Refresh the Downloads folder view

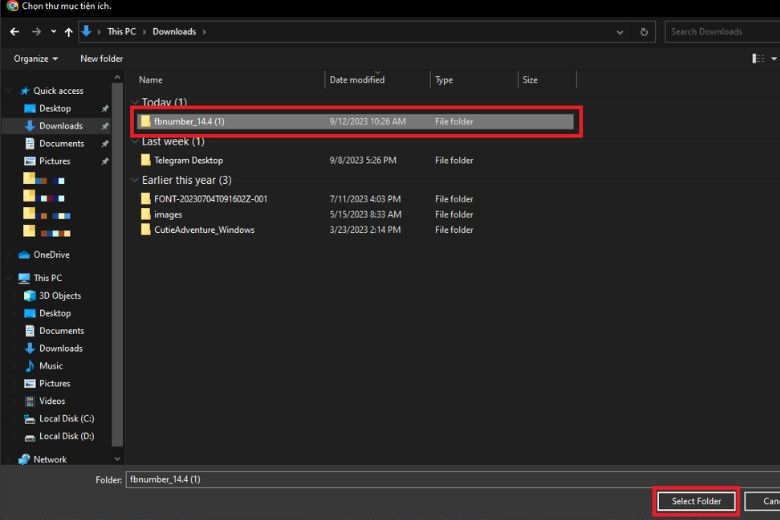[x=646, y=32]
